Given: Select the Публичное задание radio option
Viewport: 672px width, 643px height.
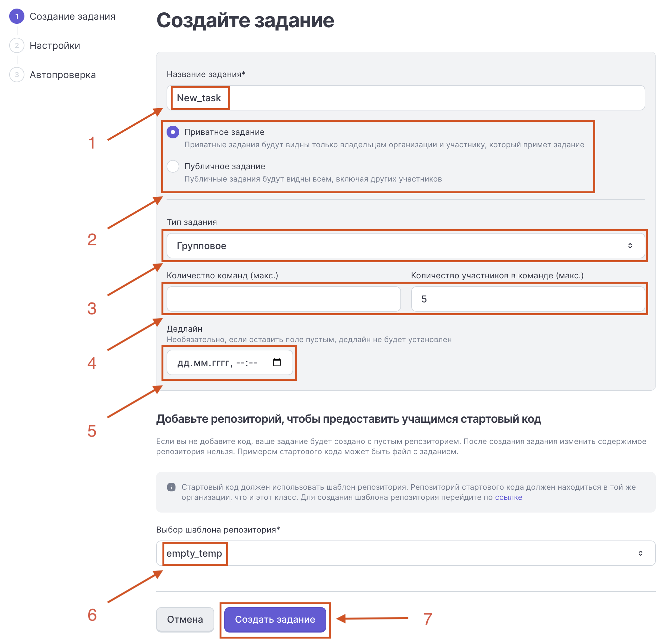Looking at the screenshot, I should pos(173,166).
